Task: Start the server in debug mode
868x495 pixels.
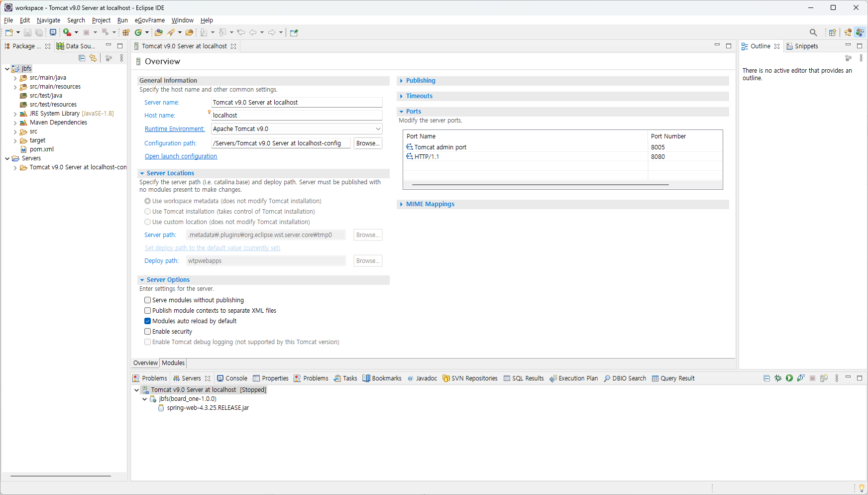Action: coord(778,378)
